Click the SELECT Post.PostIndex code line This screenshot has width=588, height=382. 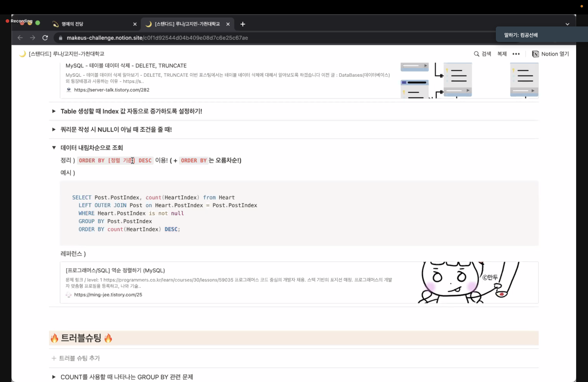point(153,198)
